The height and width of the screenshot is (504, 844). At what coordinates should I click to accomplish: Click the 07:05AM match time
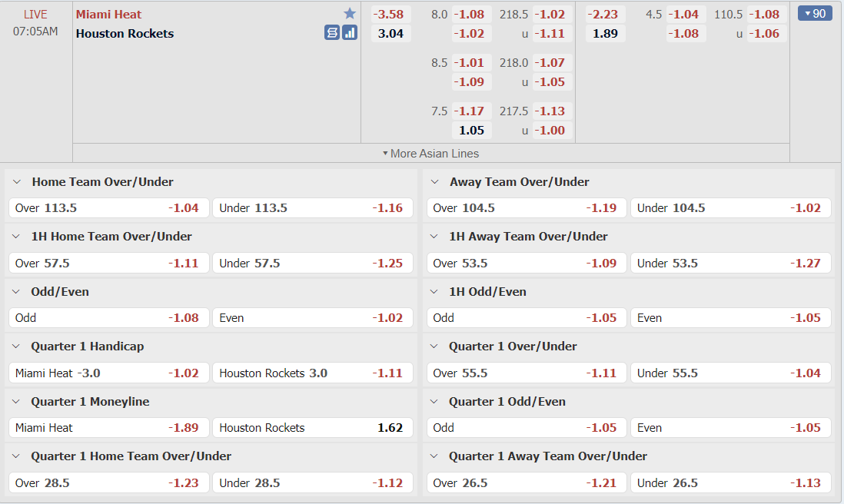[x=35, y=31]
